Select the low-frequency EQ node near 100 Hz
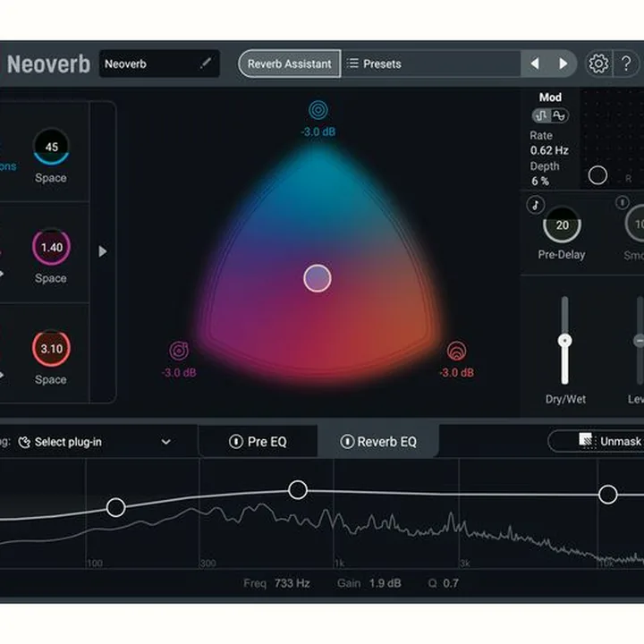 [x=115, y=507]
